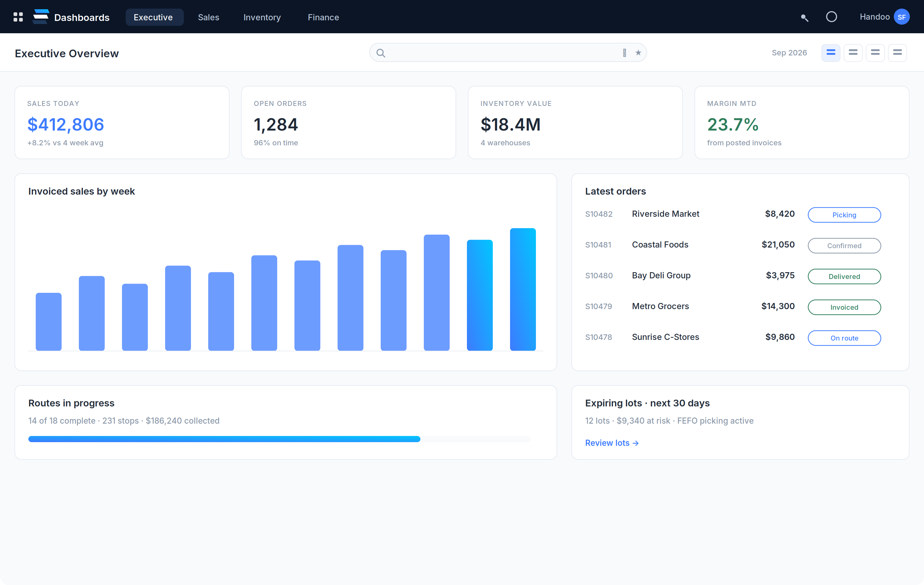Open the apps grid launcher icon
This screenshot has width=924, height=585.
tap(18, 17)
